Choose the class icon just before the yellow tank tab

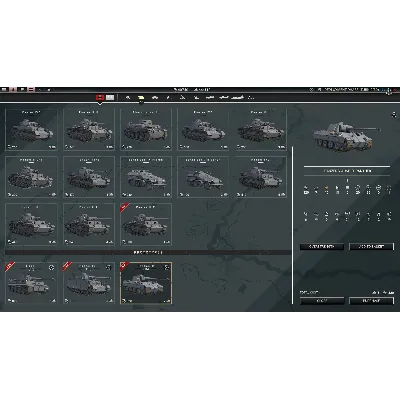(x=128, y=97)
